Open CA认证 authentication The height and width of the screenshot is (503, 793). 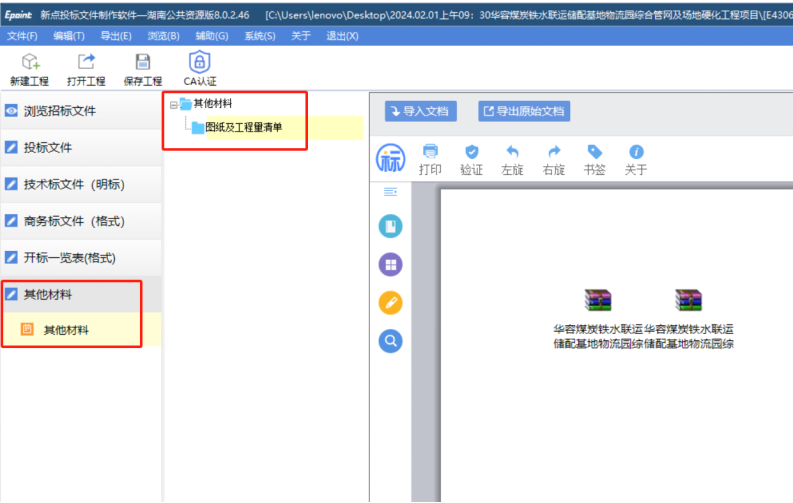click(200, 68)
